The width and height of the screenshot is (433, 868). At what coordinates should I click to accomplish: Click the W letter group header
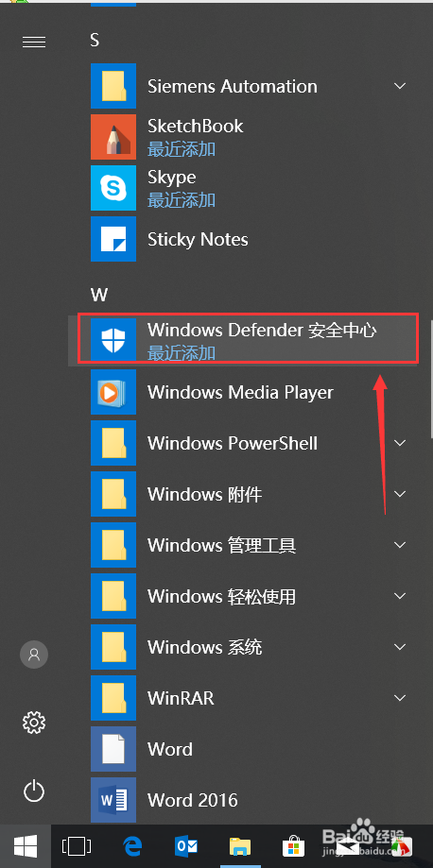click(98, 295)
